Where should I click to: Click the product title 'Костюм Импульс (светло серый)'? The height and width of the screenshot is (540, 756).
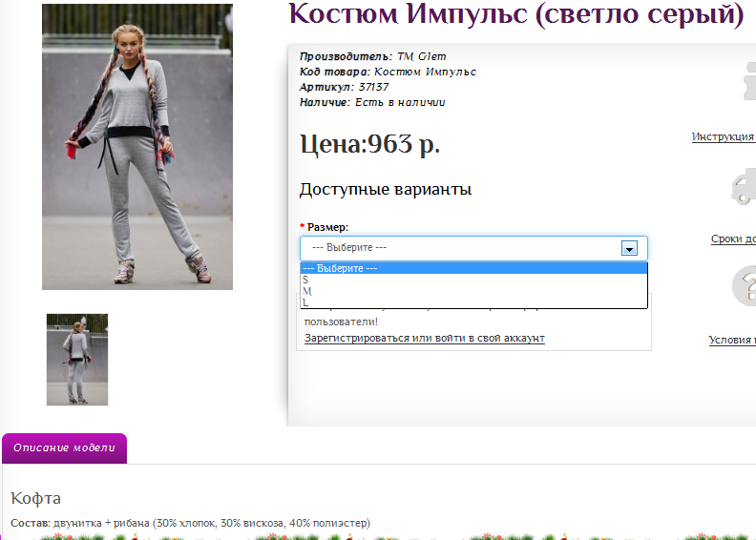[516, 14]
